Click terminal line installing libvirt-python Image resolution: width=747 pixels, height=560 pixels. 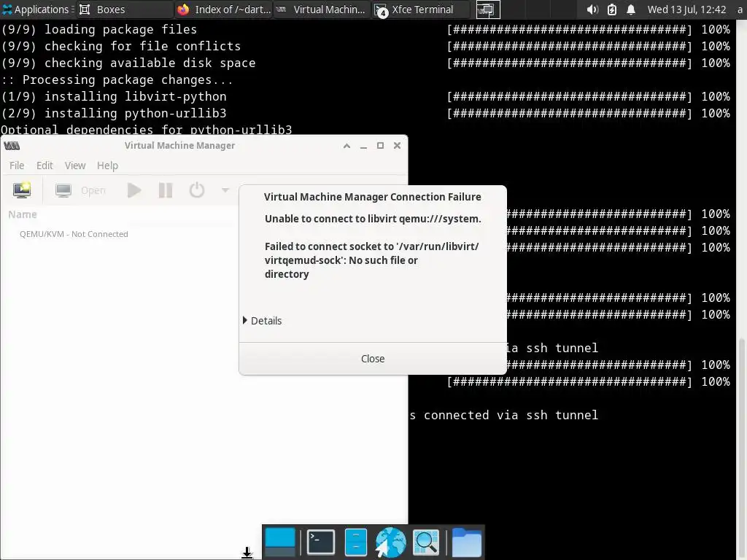(114, 96)
